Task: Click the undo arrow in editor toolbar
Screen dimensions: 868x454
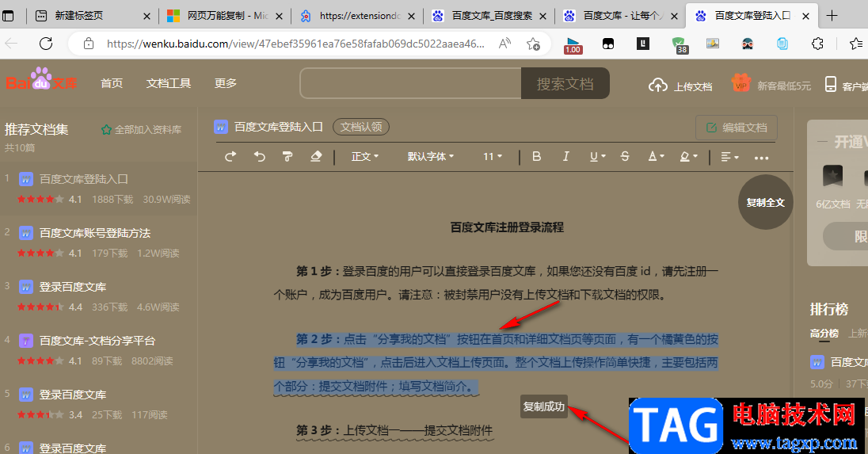Action: 259,157
